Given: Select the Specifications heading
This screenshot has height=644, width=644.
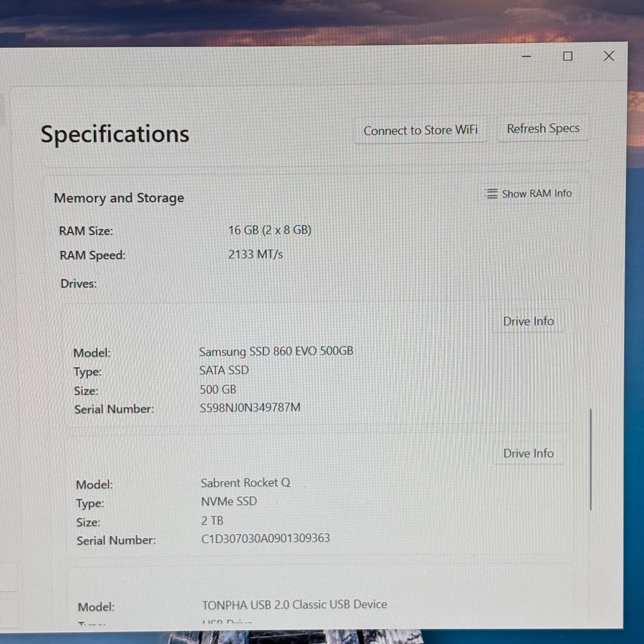Looking at the screenshot, I should (x=115, y=134).
